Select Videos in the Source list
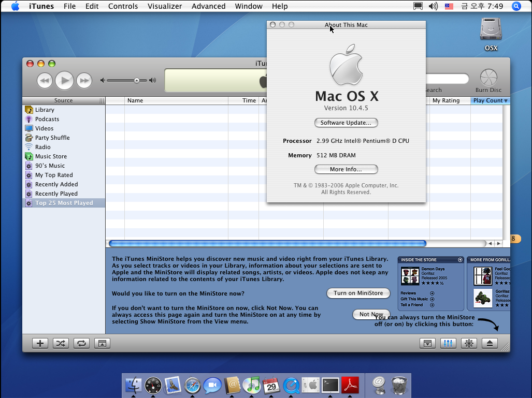 (x=64, y=128)
